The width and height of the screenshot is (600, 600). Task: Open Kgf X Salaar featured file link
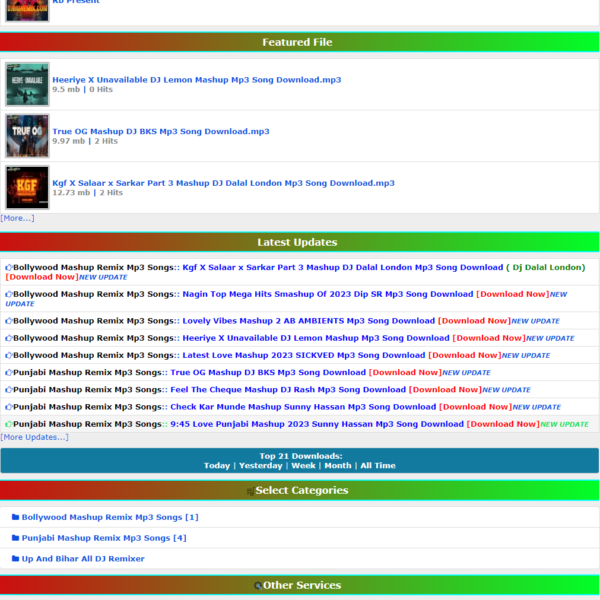click(x=223, y=183)
